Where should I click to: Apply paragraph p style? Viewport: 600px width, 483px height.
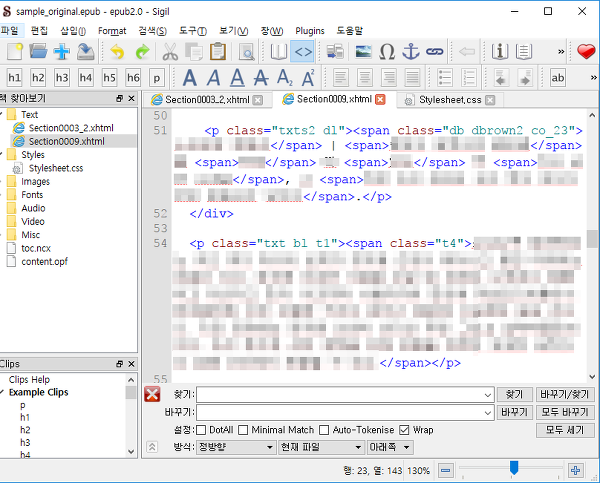click(157, 78)
